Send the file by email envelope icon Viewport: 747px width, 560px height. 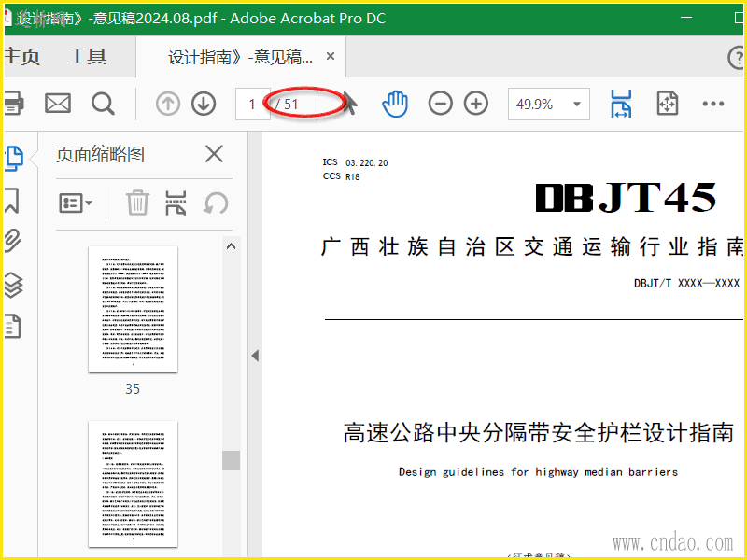pyautogui.click(x=58, y=104)
